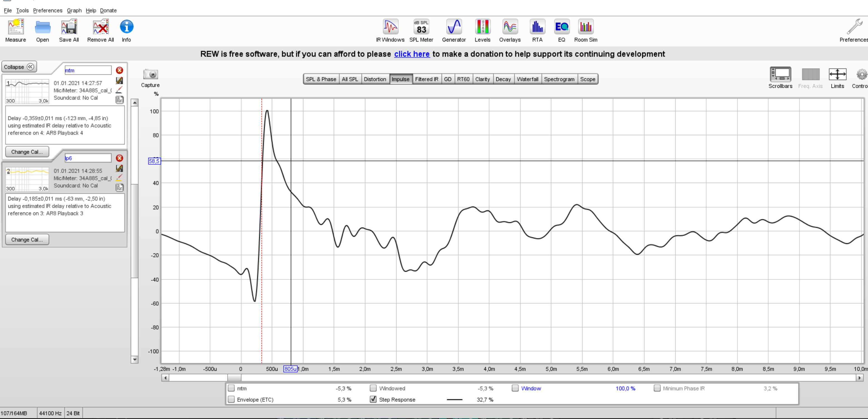Open the notes icon for lp6 measurement

pos(120,188)
